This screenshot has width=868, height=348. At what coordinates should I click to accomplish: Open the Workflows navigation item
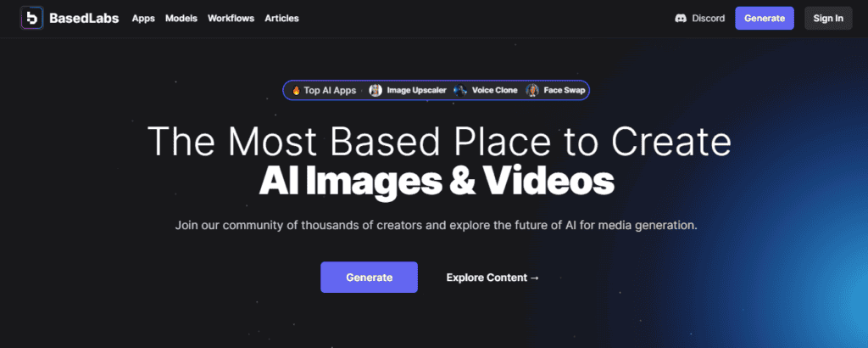[231, 18]
